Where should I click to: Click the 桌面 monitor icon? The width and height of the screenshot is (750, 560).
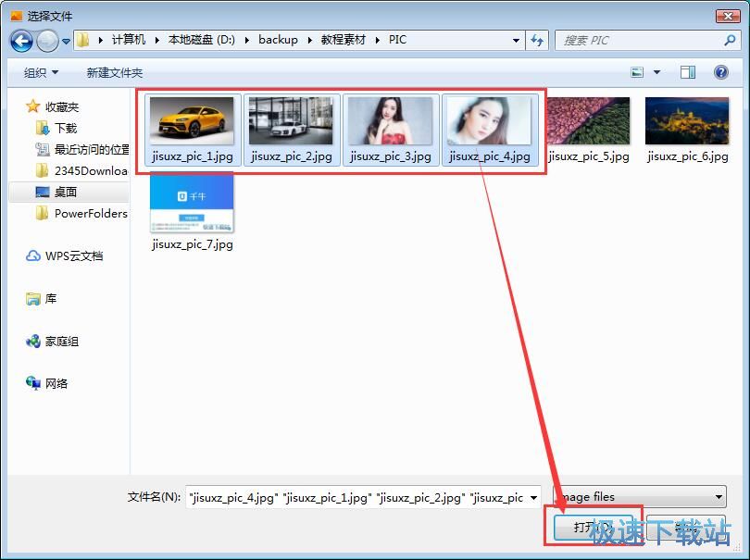point(43,193)
